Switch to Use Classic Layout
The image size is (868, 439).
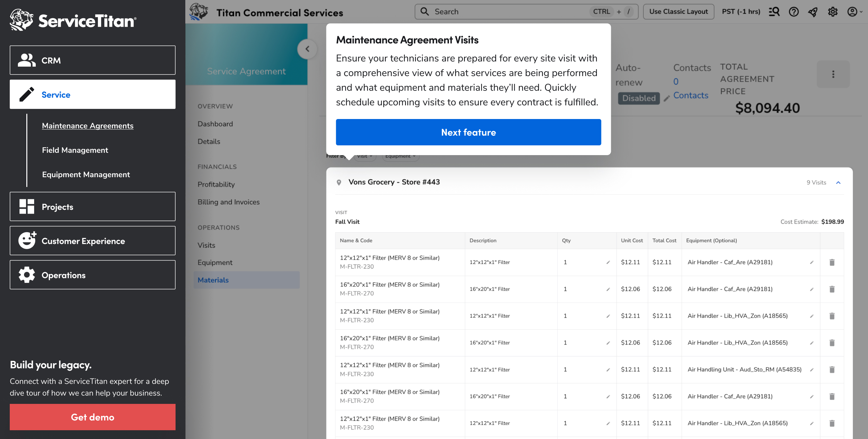(678, 12)
